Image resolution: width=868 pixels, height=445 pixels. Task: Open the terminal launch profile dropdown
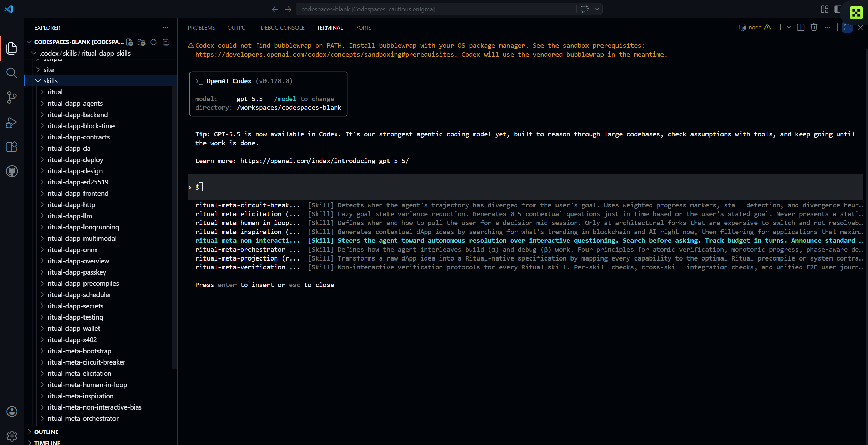point(789,27)
